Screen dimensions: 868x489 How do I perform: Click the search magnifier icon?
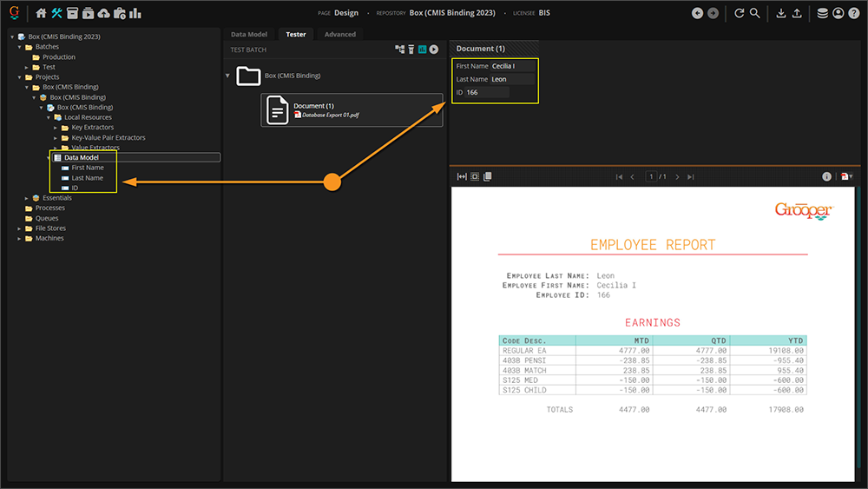point(755,13)
